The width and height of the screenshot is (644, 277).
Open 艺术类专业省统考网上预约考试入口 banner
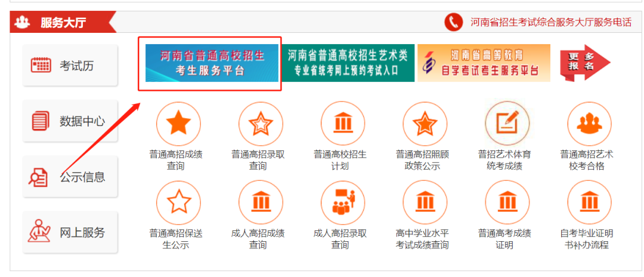click(348, 63)
